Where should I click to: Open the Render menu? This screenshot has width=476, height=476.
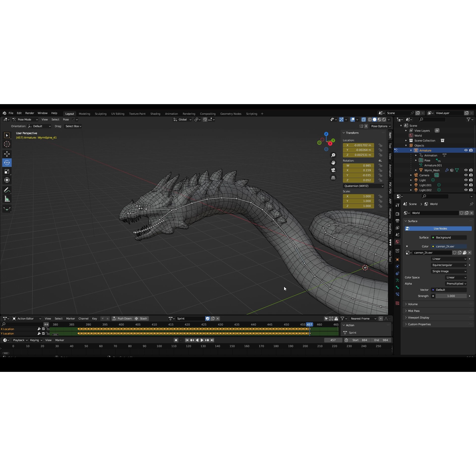tap(30, 113)
